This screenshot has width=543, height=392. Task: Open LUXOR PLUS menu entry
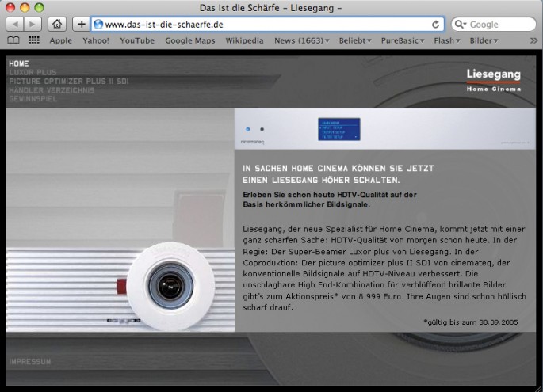(33, 72)
